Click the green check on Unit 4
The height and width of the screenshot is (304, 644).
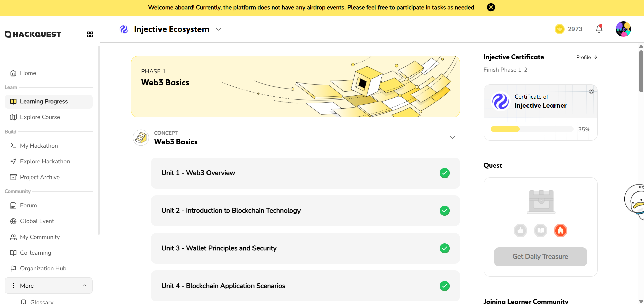[x=445, y=286]
